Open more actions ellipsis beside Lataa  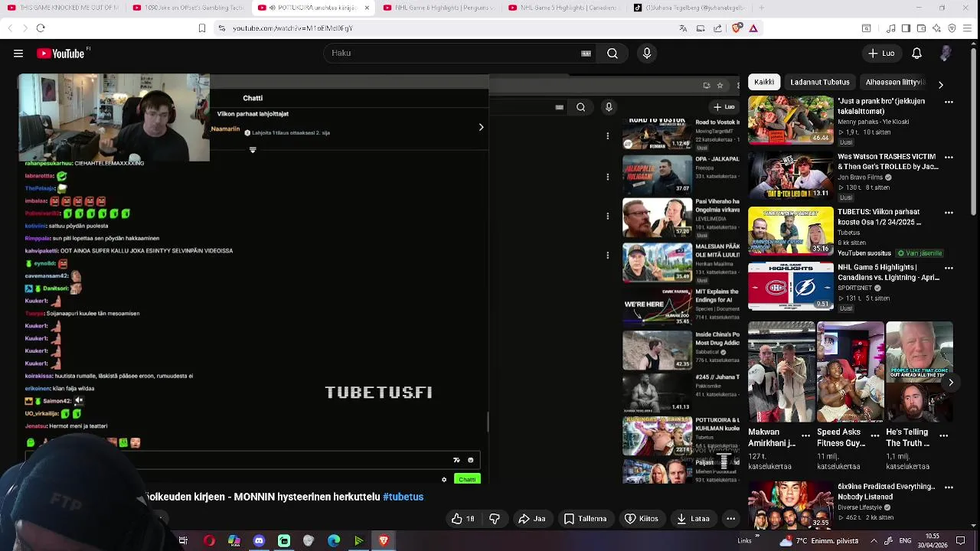(x=731, y=519)
